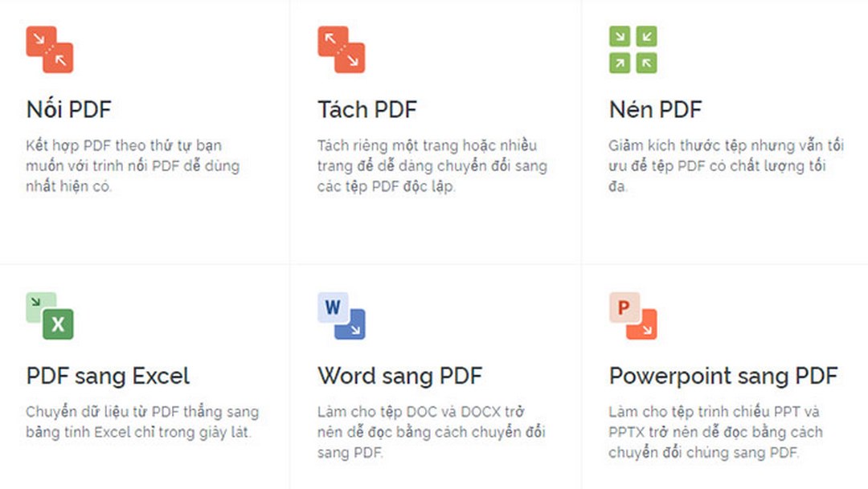
Task: Click description 'Chuyển dữ liệu từ PDF thẳng sang'
Action: [142, 412]
